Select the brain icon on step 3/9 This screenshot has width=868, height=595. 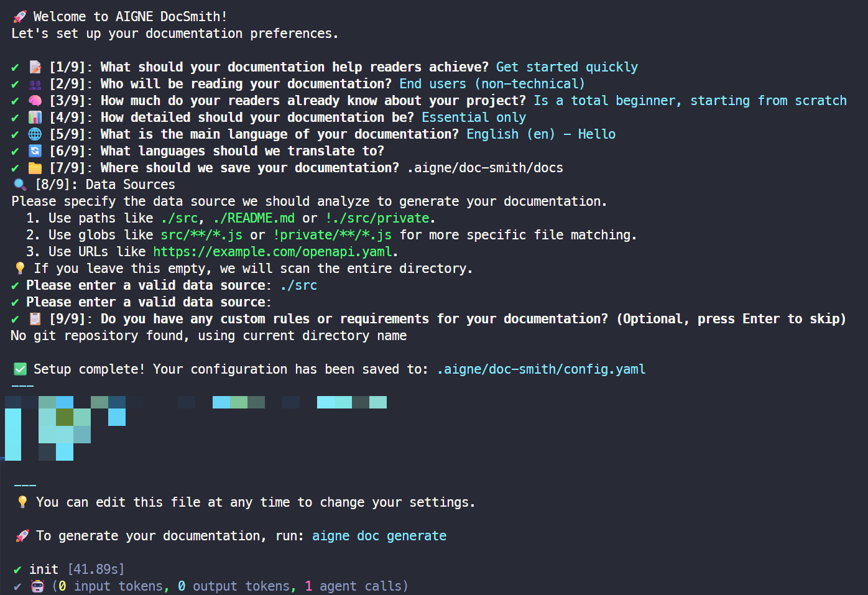35,101
